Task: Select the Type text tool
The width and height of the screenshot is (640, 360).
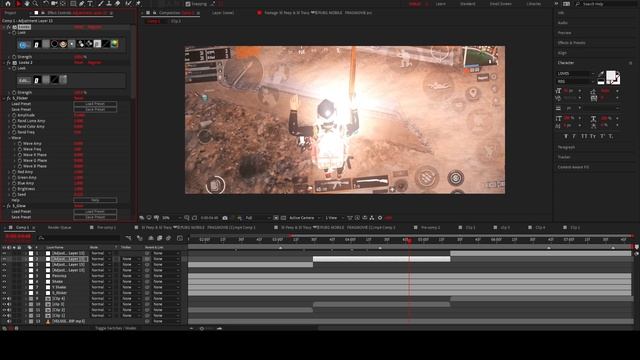Action: (x=90, y=4)
